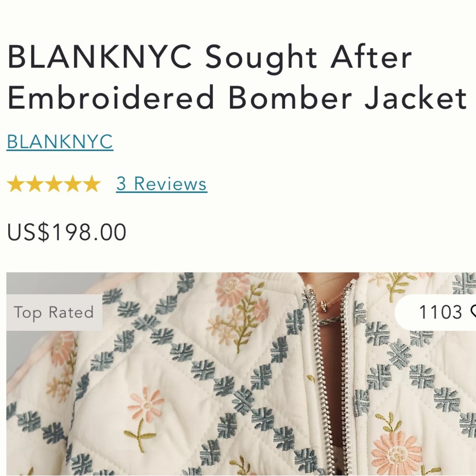Screen dimensions: 476x476
Task: Click the Top Rated badge
Action: (x=54, y=312)
